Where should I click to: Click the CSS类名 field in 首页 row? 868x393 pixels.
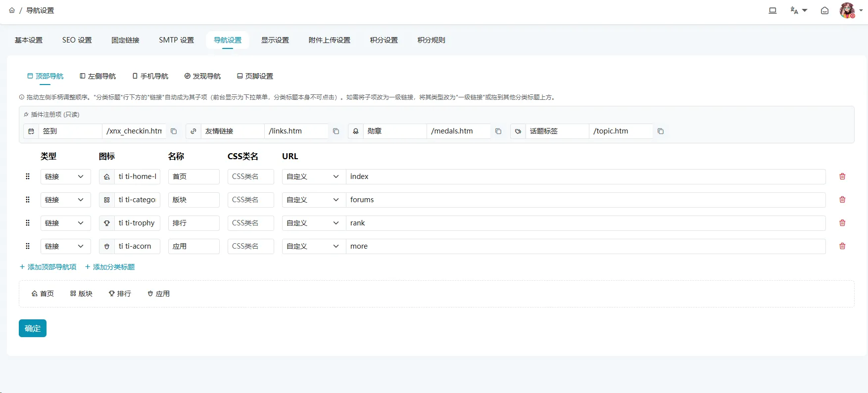tap(251, 176)
